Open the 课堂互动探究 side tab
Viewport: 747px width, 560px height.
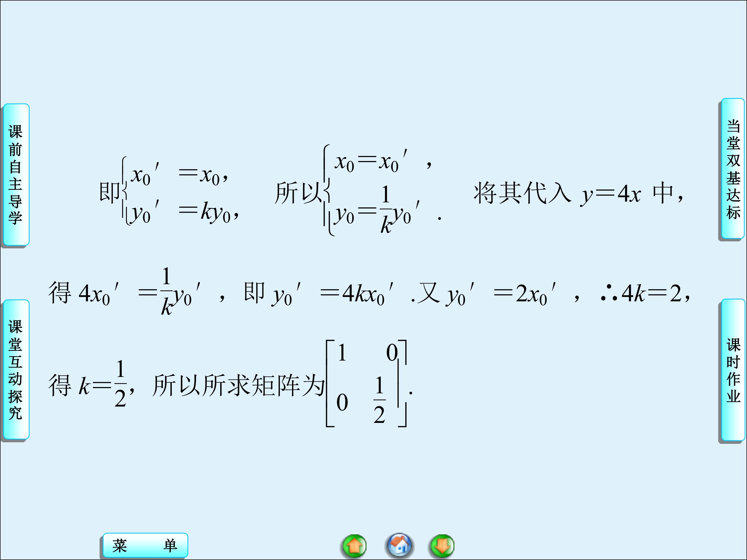(x=16, y=369)
